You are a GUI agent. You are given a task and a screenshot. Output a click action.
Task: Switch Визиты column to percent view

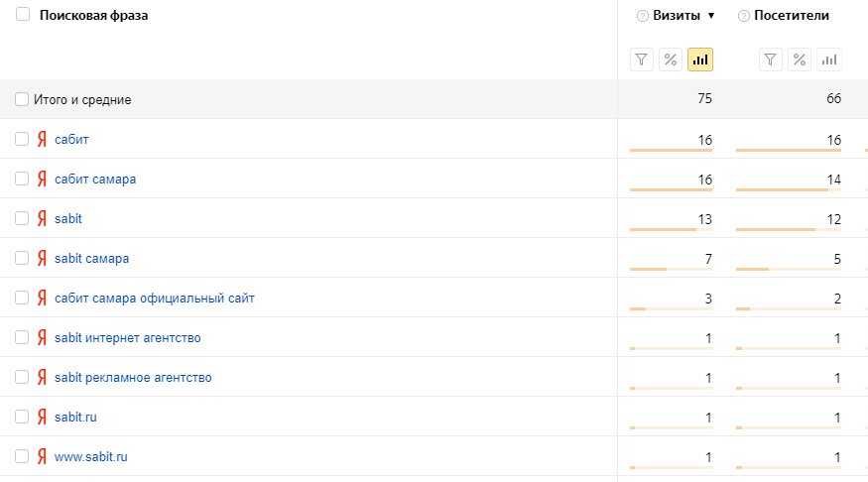pyautogui.click(x=671, y=60)
